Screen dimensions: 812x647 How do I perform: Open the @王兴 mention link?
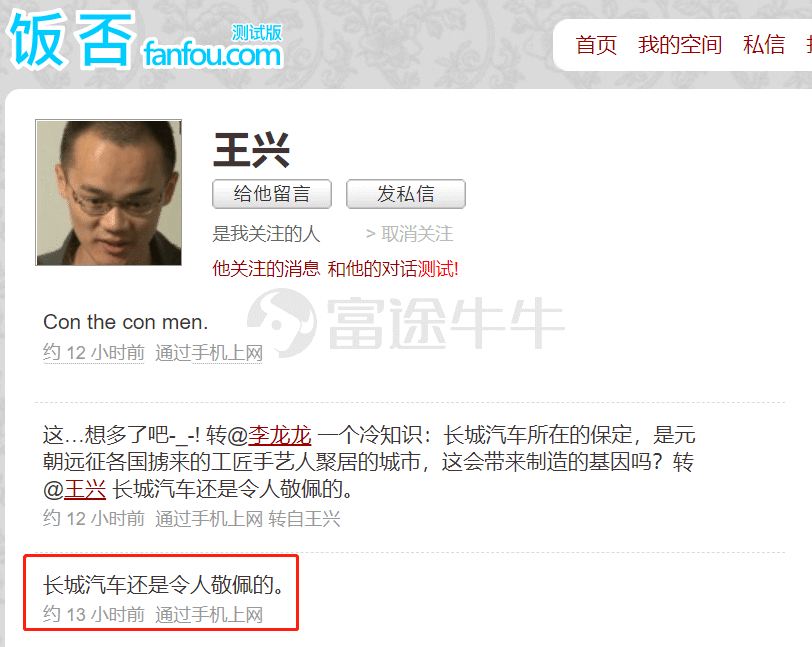pos(85,489)
